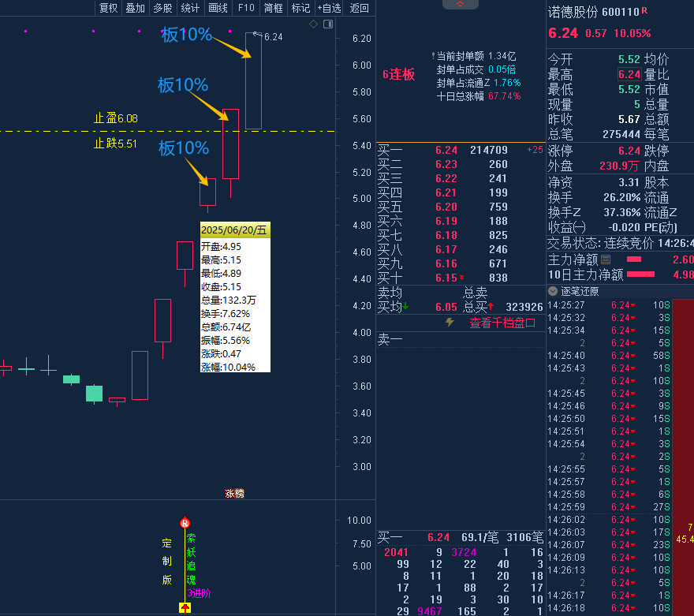
Task: Click the 14:26:18 trade tick row
Action: pos(609,608)
